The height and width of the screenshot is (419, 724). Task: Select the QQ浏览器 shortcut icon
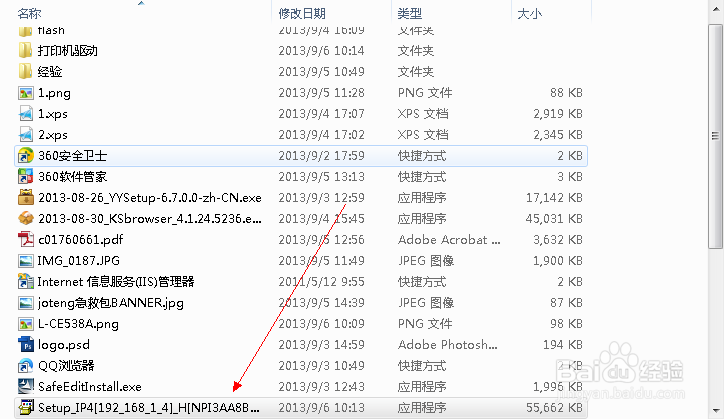pos(25,366)
